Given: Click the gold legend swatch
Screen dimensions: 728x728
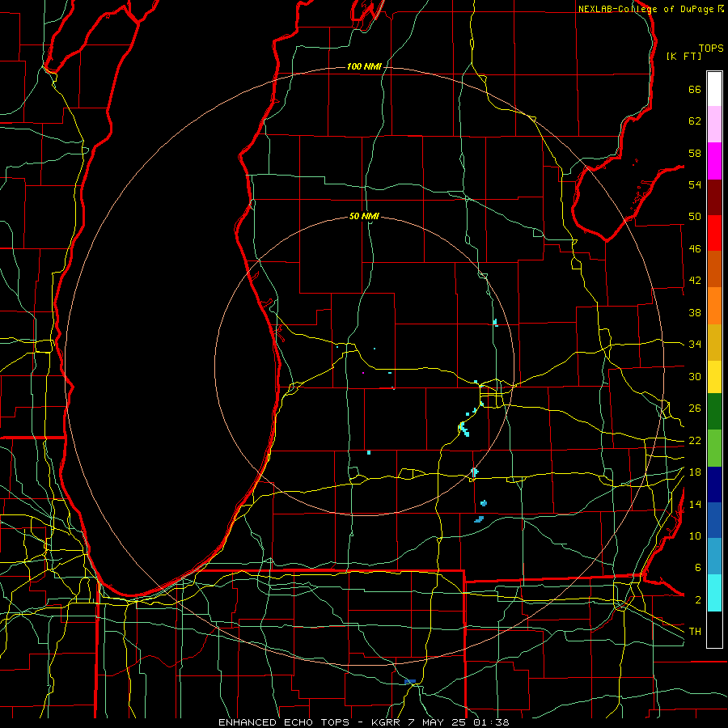Looking at the screenshot, I should point(714,342).
